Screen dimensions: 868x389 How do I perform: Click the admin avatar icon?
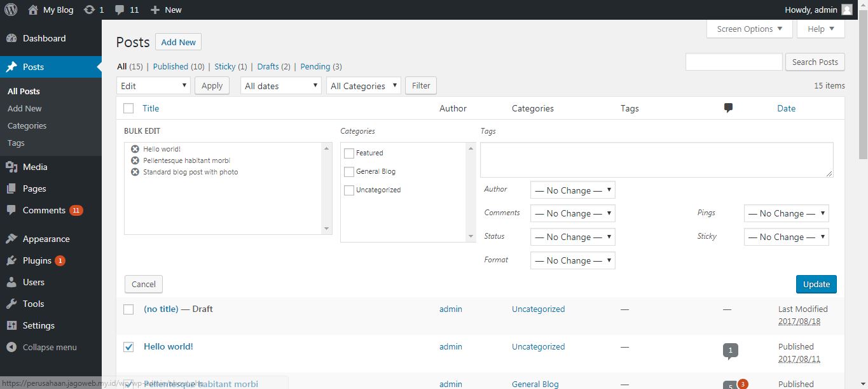[x=847, y=10]
